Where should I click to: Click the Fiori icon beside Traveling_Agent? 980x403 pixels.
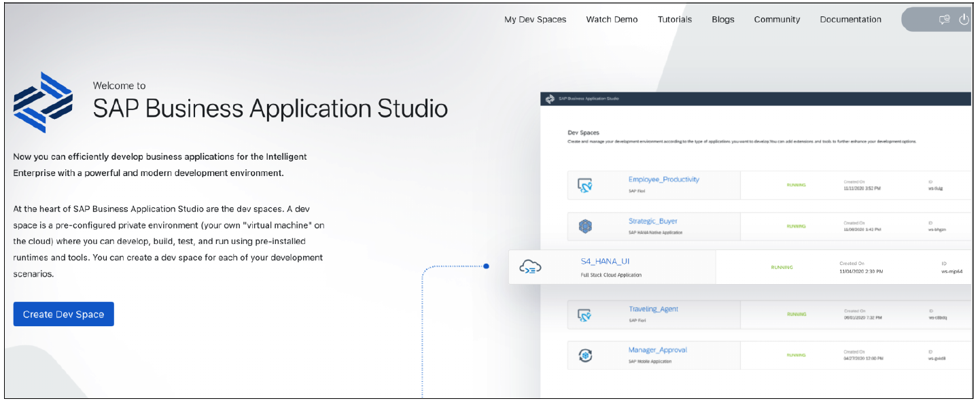588,314
